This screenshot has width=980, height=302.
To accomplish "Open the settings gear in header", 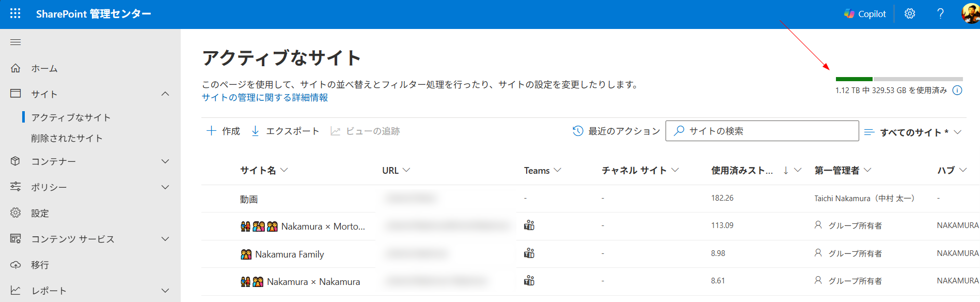I will tap(910, 14).
